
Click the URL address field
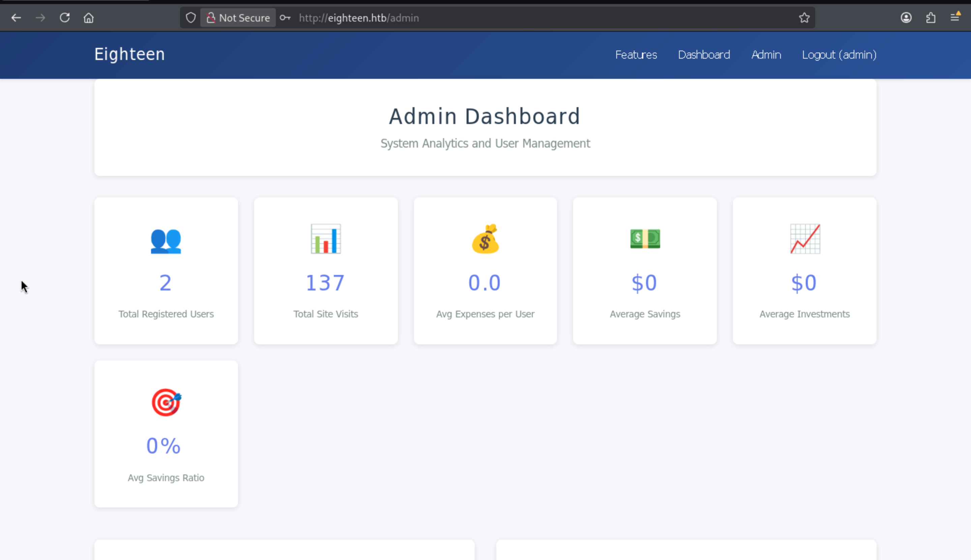[x=539, y=18]
